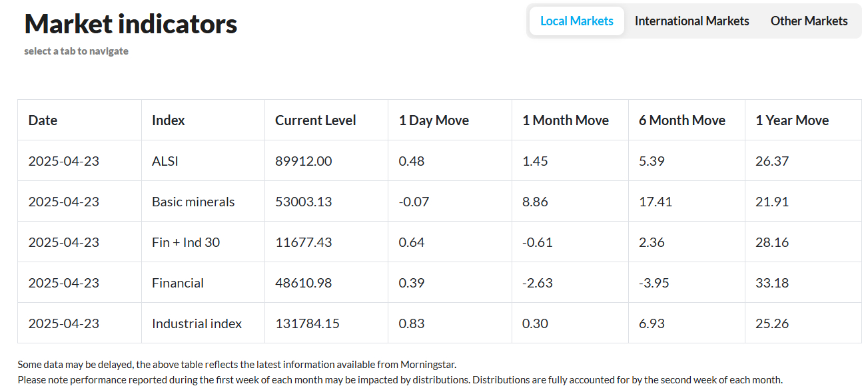Click the value 53003.13

pyautogui.click(x=304, y=202)
